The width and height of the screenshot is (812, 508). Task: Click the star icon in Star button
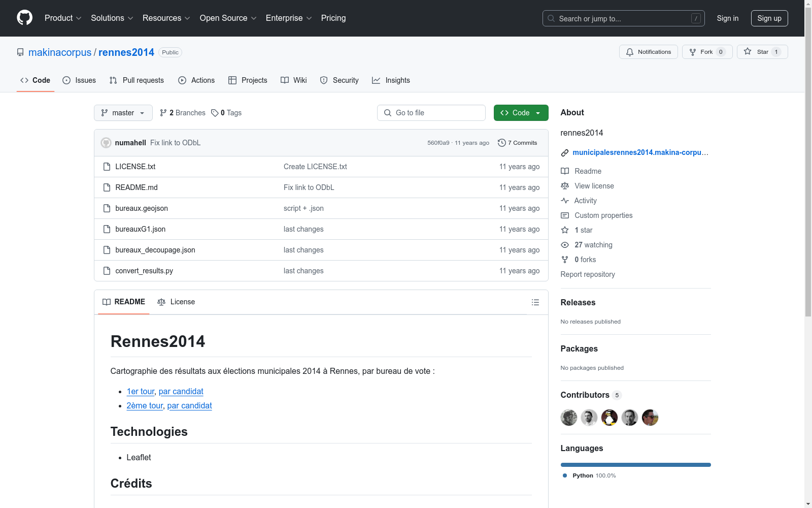748,51
